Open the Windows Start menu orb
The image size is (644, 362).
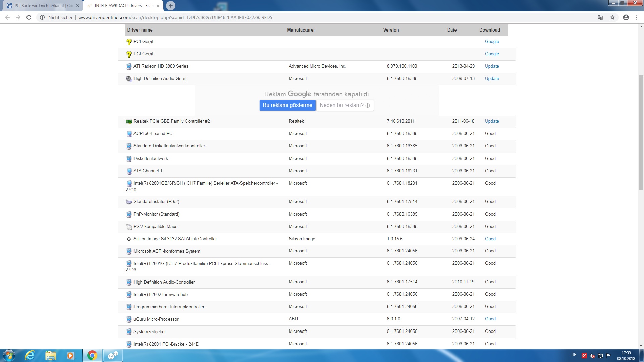tap(9, 355)
